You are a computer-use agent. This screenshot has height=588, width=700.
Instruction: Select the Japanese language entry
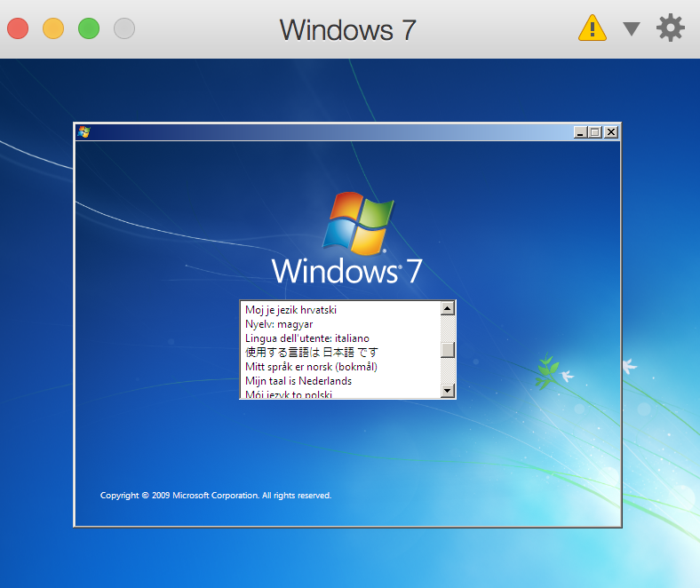pyautogui.click(x=340, y=353)
